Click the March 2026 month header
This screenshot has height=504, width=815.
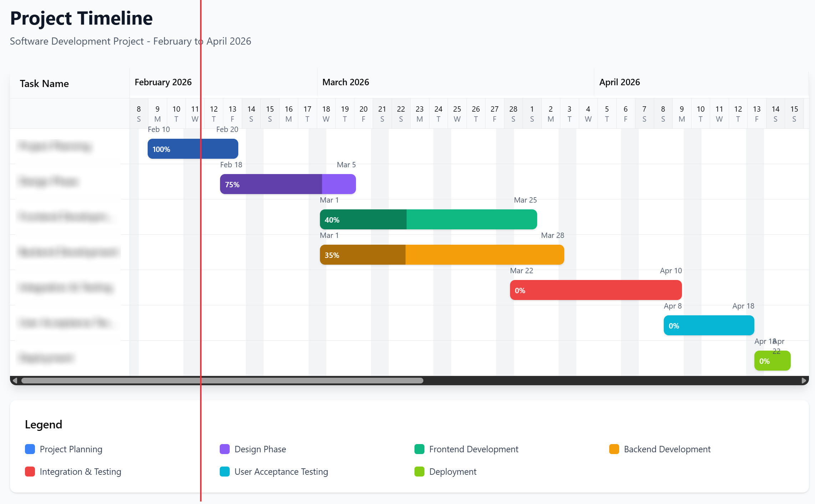346,82
